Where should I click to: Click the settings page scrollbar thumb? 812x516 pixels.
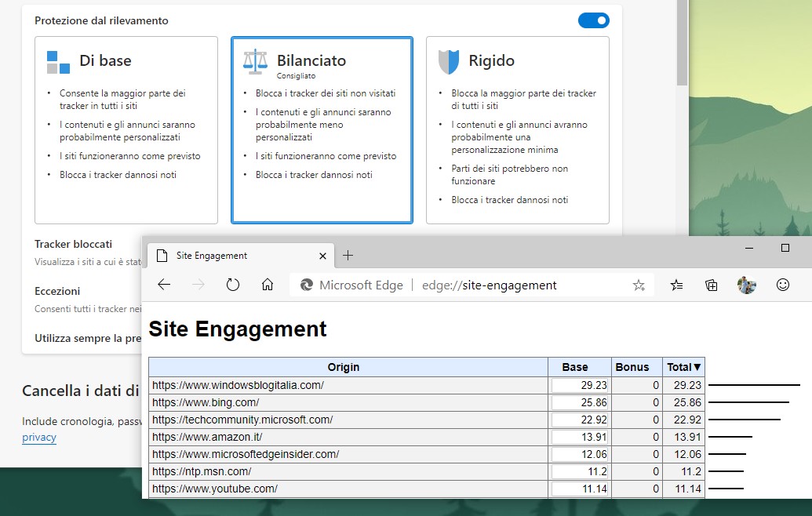click(x=682, y=42)
